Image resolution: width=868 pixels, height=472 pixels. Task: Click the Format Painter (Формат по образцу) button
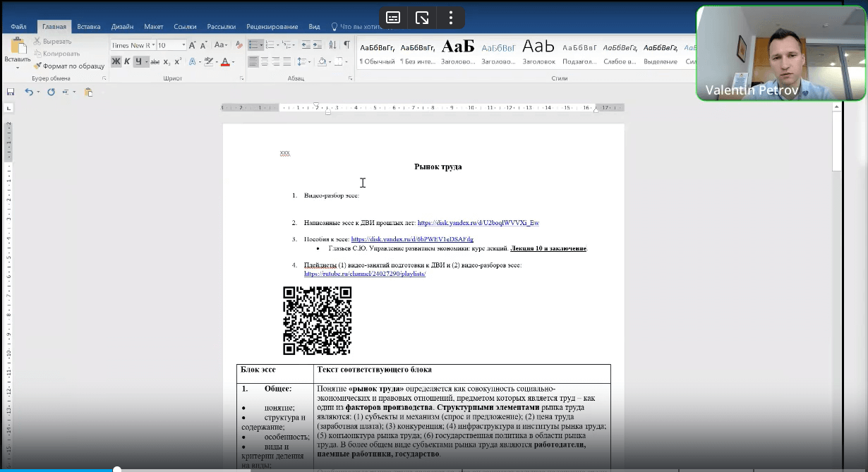click(68, 66)
